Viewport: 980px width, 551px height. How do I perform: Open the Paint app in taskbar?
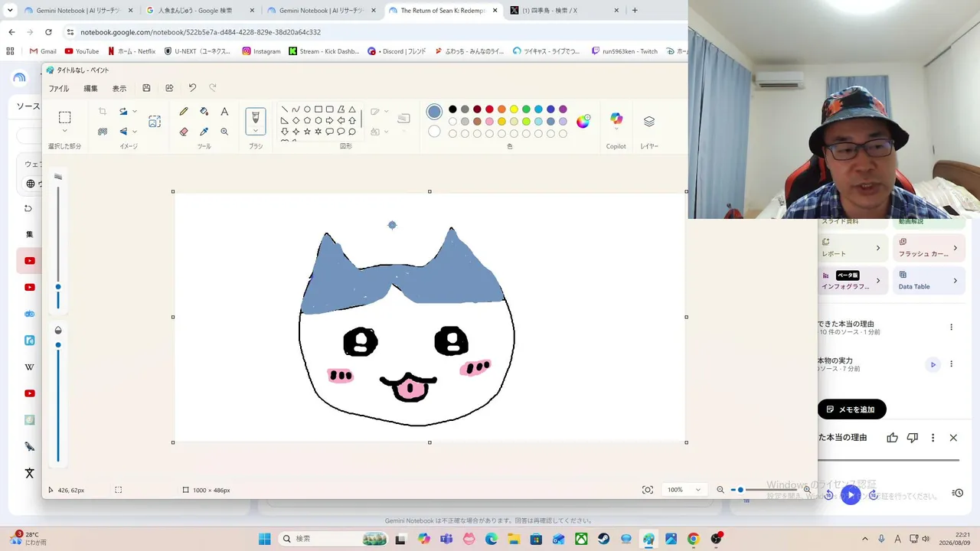(x=648, y=539)
